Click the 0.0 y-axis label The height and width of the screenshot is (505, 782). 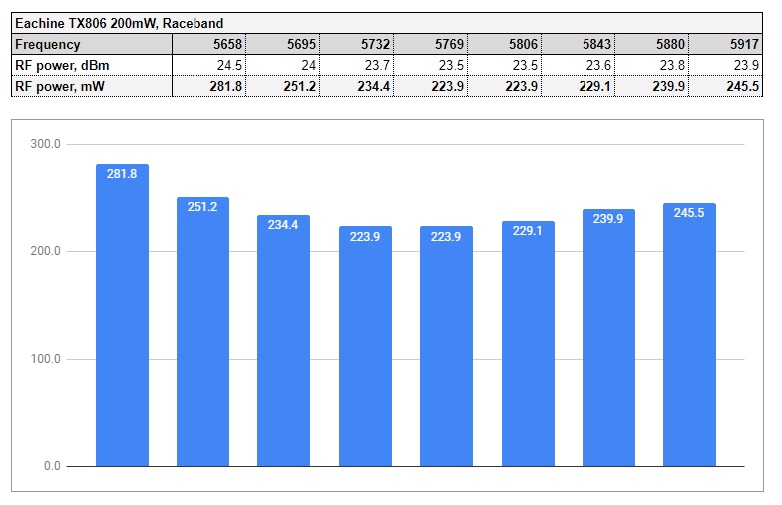coord(52,466)
